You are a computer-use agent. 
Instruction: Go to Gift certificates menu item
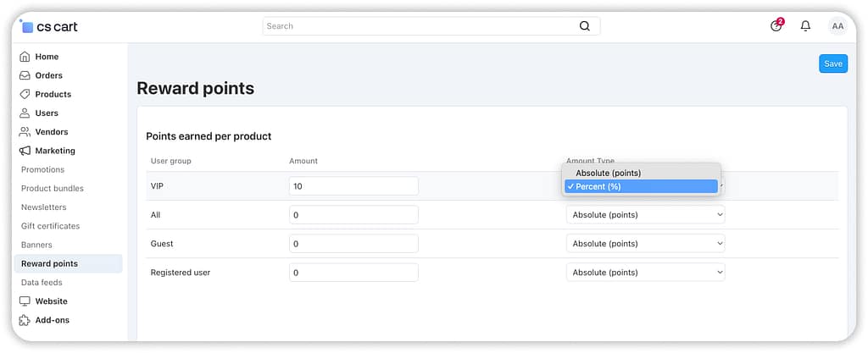50,226
